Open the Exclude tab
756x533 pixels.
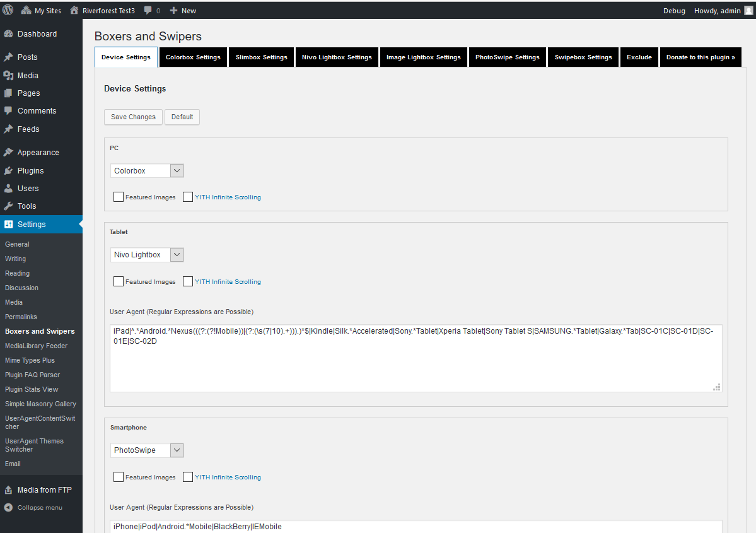(639, 57)
